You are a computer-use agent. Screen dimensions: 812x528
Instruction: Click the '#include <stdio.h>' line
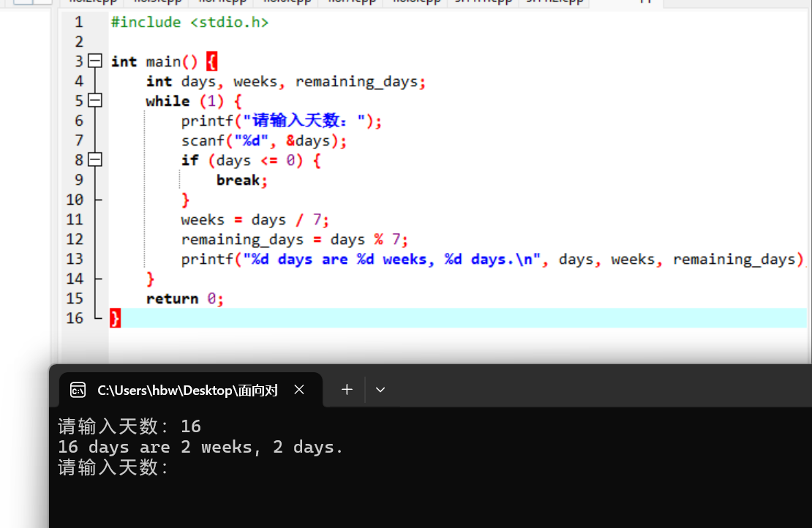pos(189,22)
